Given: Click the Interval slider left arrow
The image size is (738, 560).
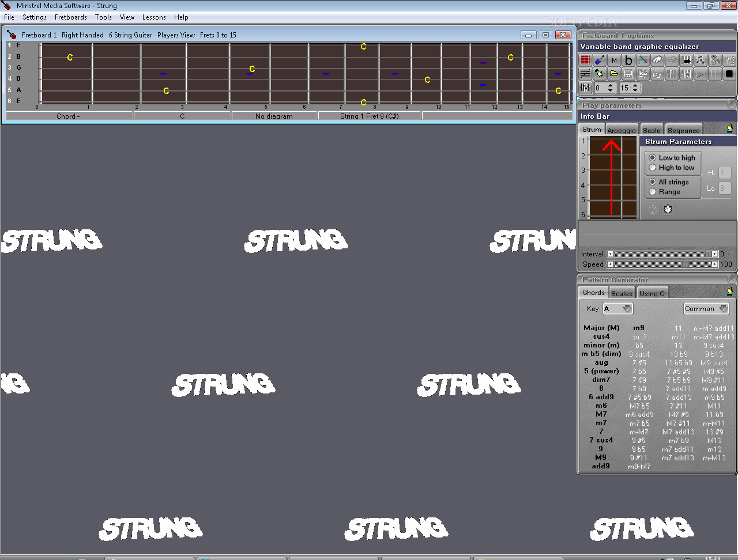Looking at the screenshot, I should click(x=611, y=254).
